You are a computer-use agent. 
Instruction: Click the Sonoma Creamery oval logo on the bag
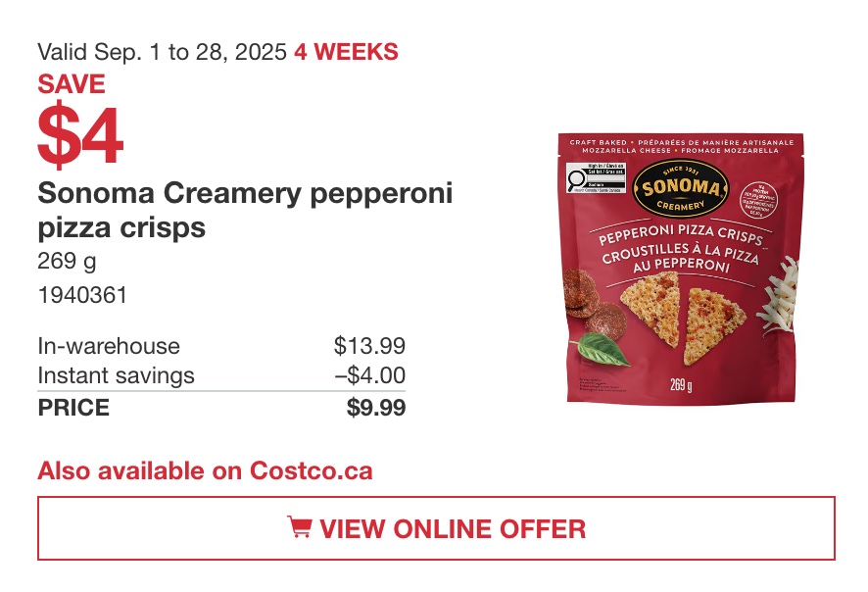click(x=680, y=188)
